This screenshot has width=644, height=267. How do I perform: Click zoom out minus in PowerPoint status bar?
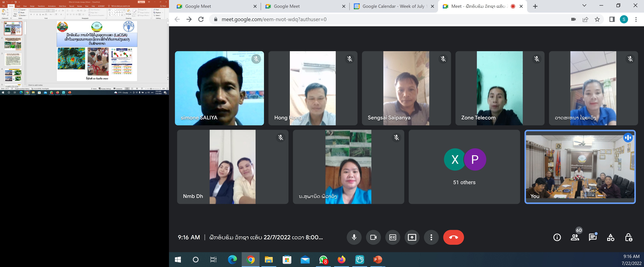[x=146, y=89]
